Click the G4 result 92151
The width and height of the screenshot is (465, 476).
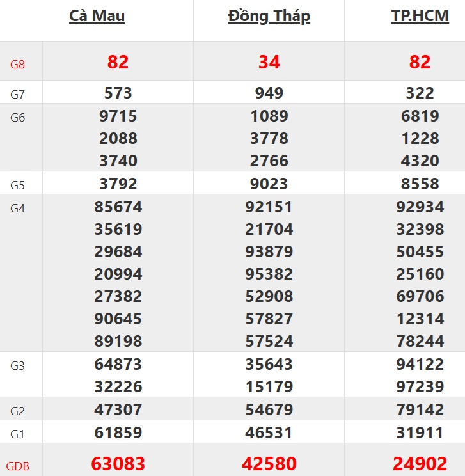269,207
